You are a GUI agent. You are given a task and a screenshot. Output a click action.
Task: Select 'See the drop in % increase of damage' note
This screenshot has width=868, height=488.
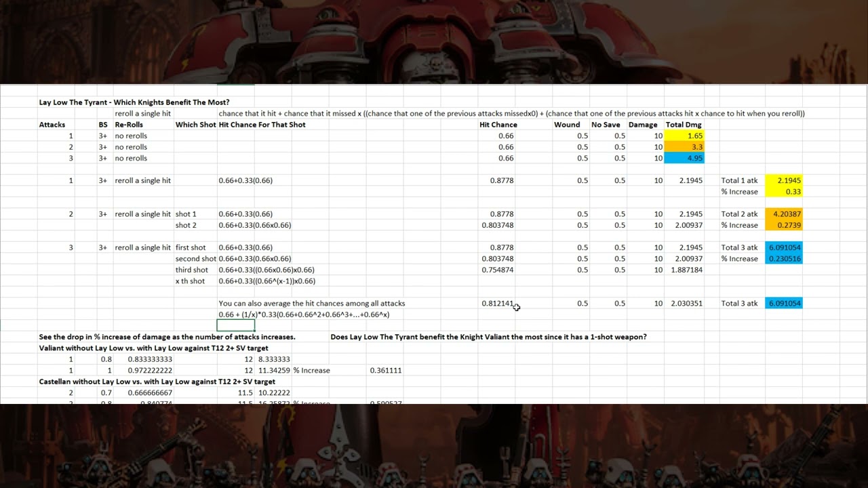click(167, 337)
